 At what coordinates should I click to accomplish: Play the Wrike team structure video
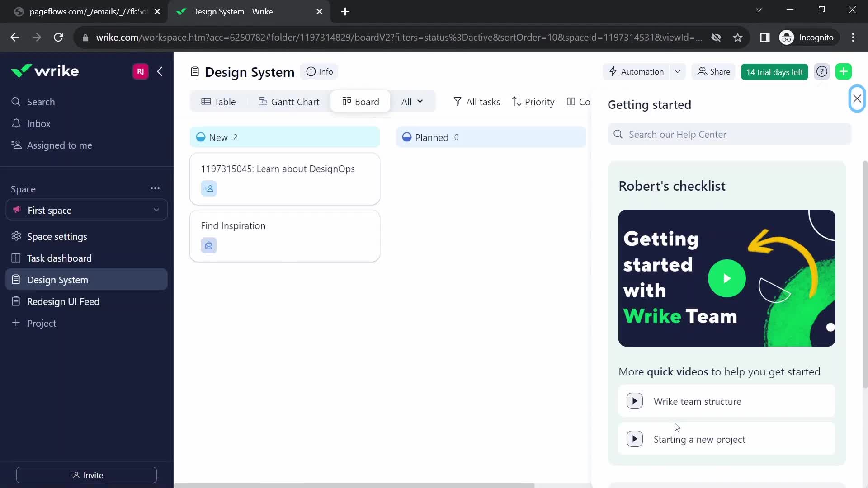tap(635, 401)
